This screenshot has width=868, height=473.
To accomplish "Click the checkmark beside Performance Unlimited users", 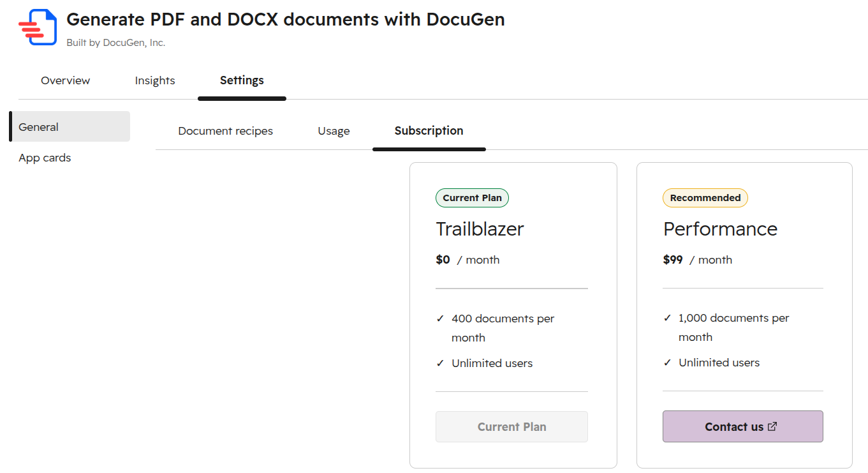I will click(x=667, y=363).
